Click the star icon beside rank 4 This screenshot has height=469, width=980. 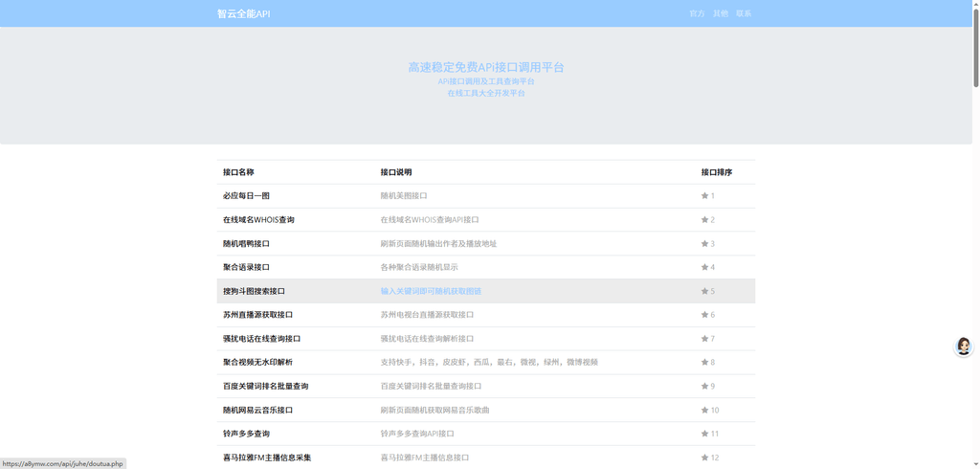point(705,267)
